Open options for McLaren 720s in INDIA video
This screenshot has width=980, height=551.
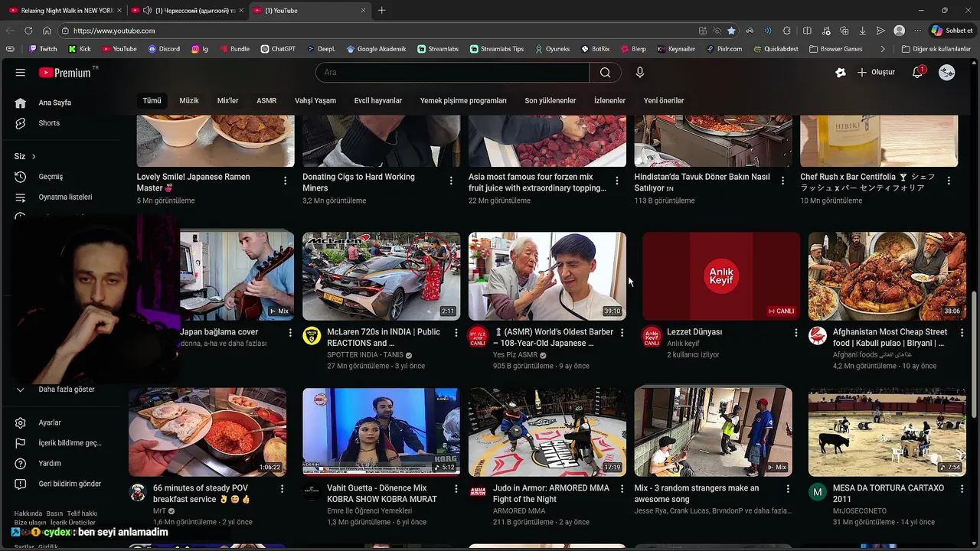click(456, 333)
